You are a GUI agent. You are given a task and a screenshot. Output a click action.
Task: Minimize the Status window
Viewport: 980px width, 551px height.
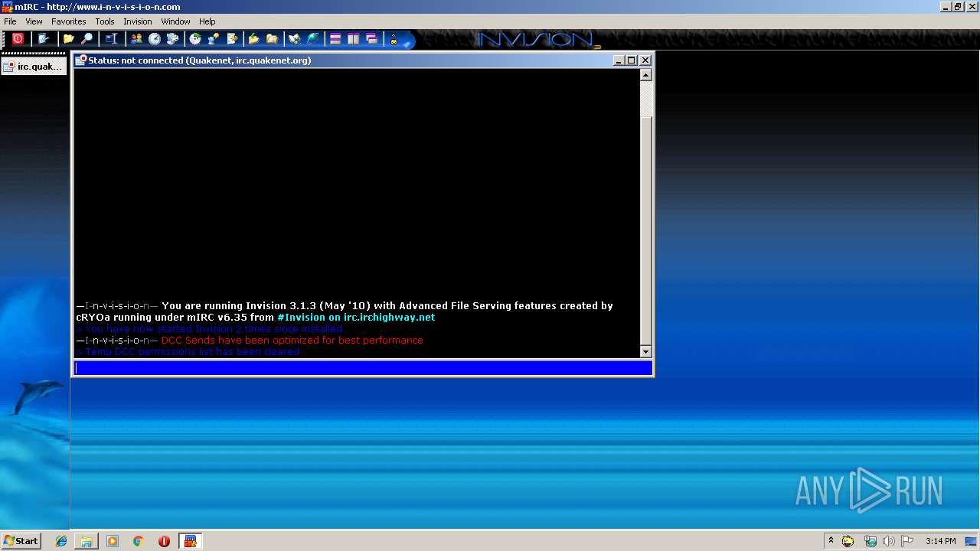(619, 60)
